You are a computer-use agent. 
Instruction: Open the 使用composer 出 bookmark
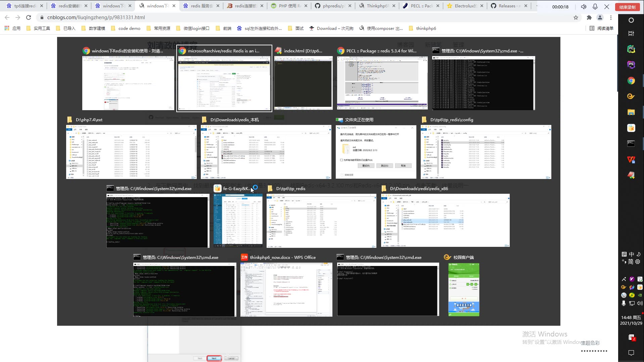(x=381, y=28)
